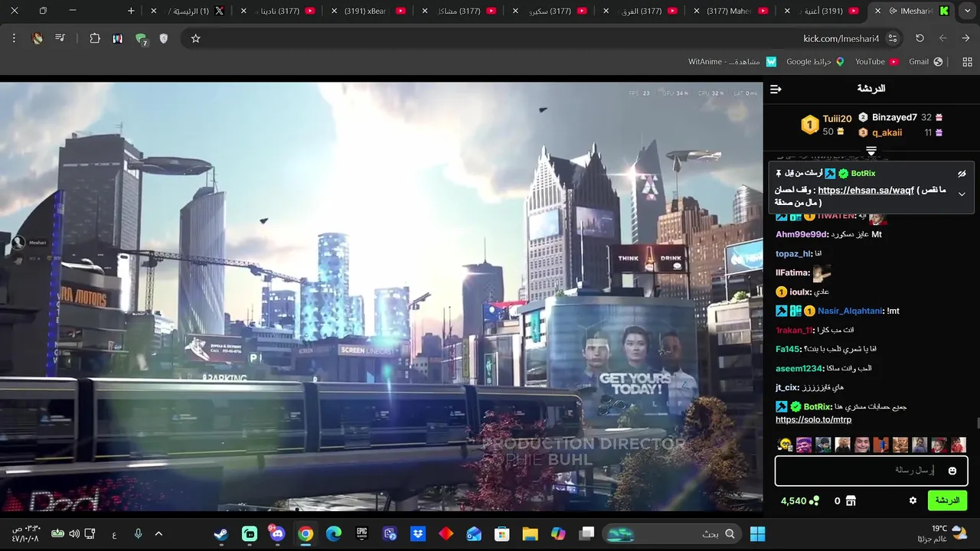Open Dropbox from the taskbar

click(x=418, y=534)
